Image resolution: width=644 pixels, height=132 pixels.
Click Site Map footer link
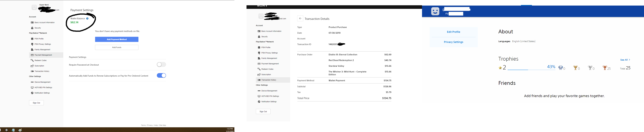coord(163,125)
